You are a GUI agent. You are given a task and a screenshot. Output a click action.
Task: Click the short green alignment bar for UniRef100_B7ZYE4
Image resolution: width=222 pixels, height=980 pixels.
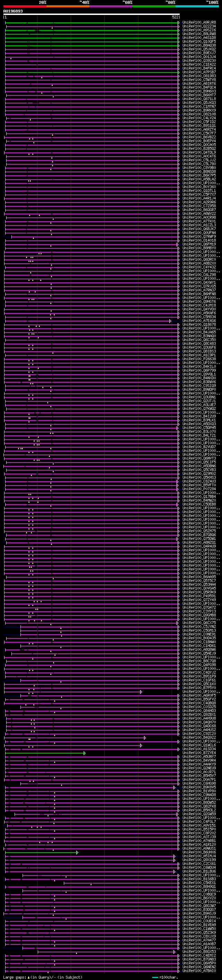coord(45,753)
